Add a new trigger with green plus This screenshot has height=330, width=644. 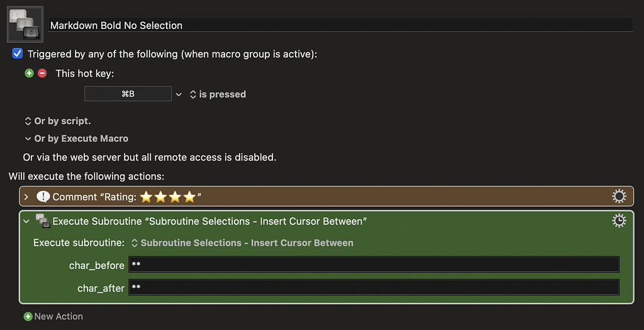[x=29, y=73]
